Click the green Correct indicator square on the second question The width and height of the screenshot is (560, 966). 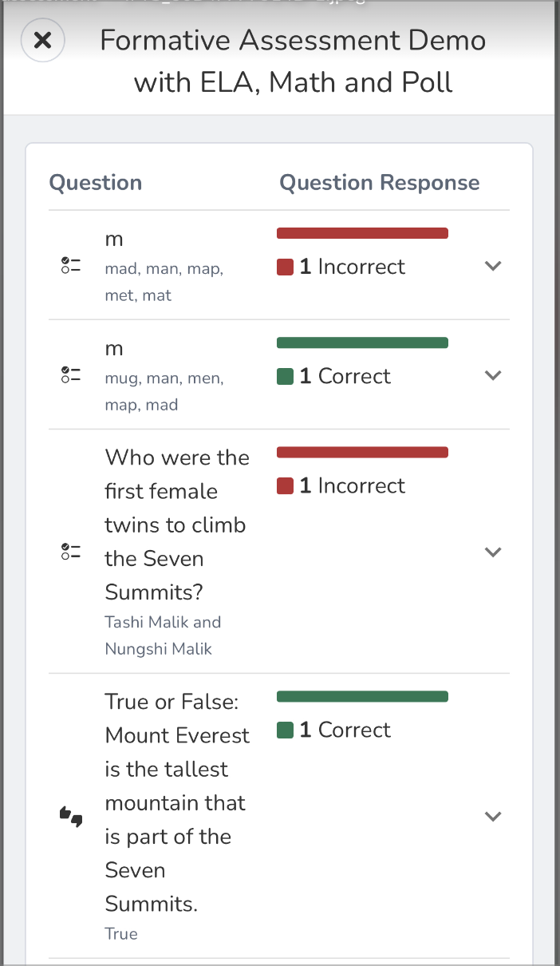tap(285, 376)
